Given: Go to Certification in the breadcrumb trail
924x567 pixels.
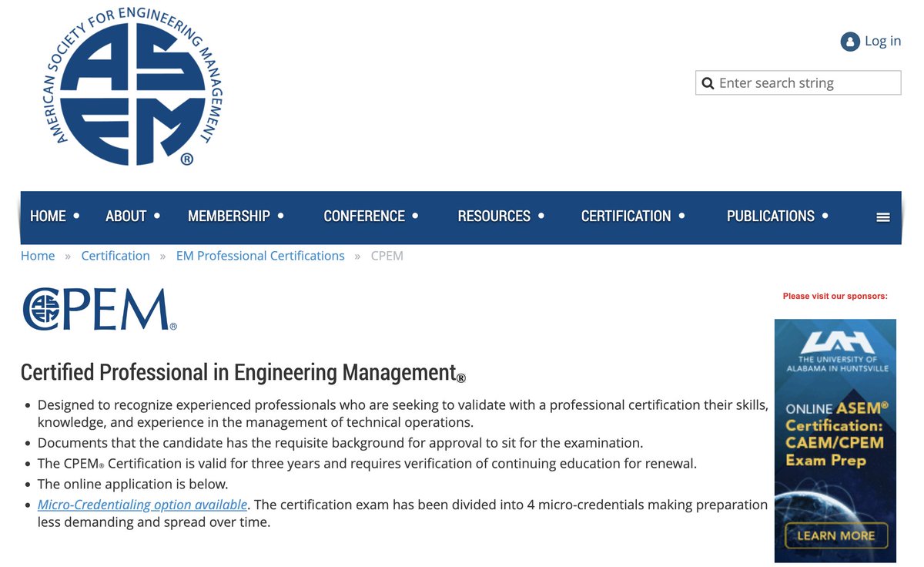Looking at the screenshot, I should (115, 256).
